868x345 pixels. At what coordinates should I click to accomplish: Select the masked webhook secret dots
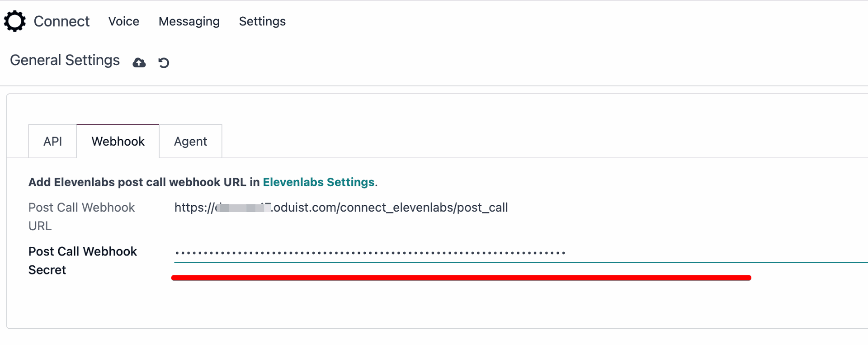click(369, 252)
